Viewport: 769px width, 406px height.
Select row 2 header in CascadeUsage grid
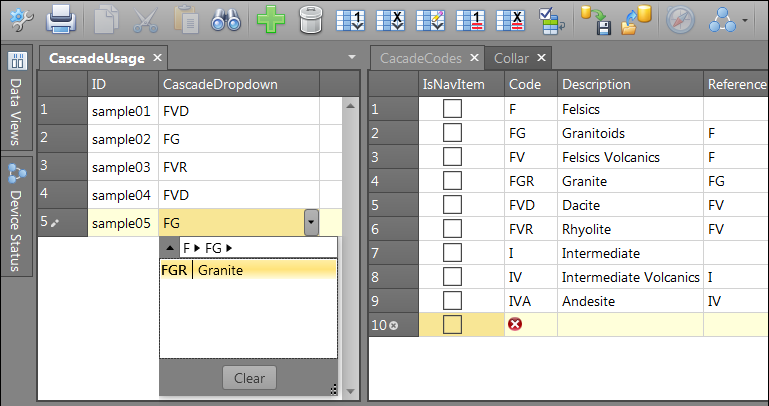[x=62, y=139]
